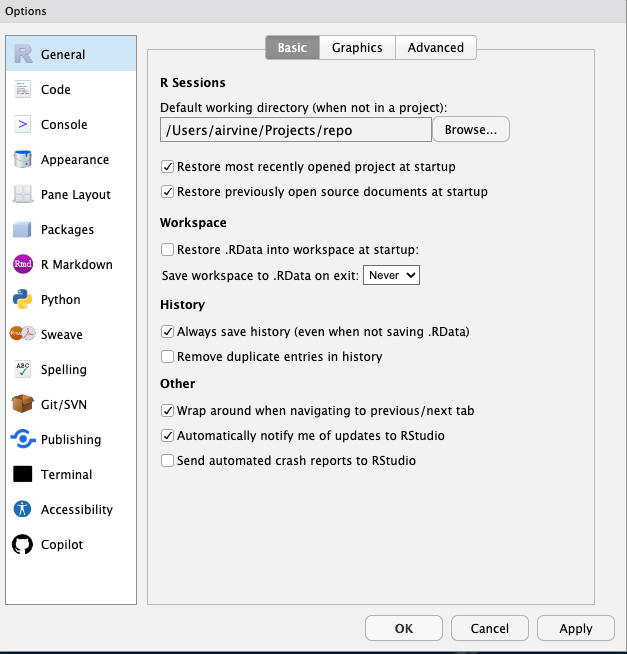Screen dimensions: 627x654
Task: Click the Spelling ABC check icon
Action: click(23, 369)
